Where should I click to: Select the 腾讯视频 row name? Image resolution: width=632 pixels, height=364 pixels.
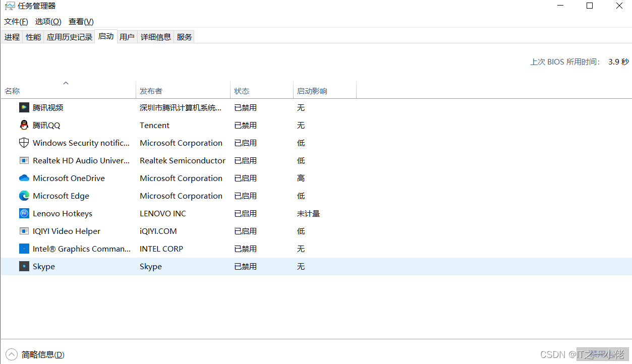(48, 107)
